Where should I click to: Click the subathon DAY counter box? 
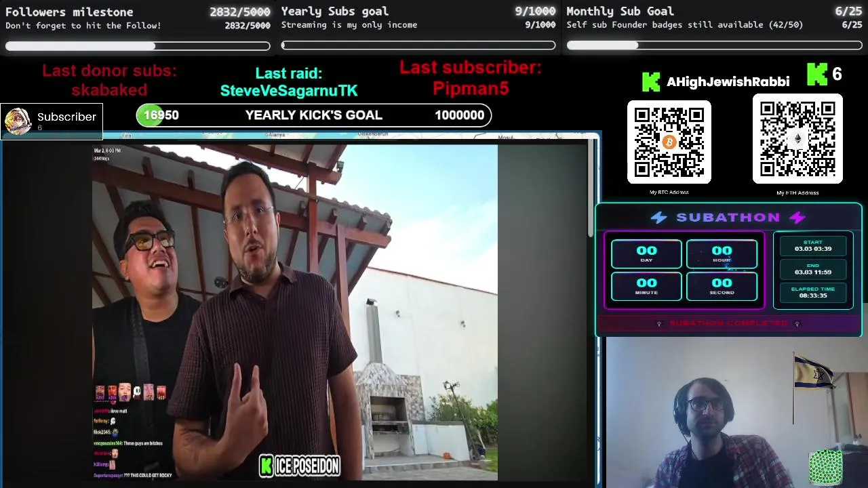(x=646, y=253)
